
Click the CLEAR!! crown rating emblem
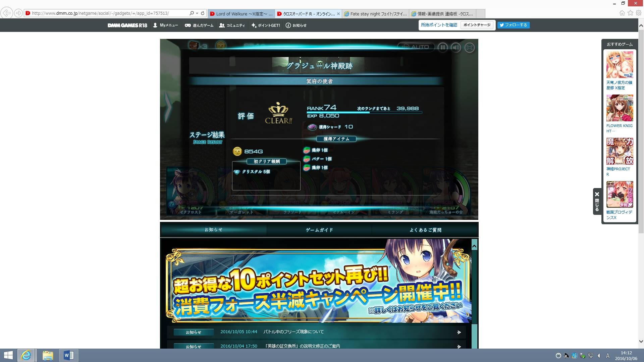[x=278, y=113]
